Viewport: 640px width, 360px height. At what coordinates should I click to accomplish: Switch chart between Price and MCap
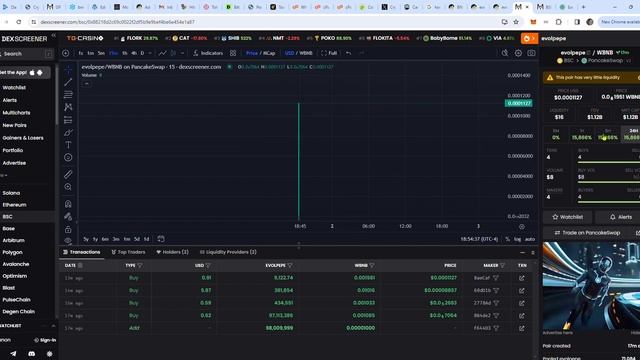click(x=260, y=53)
